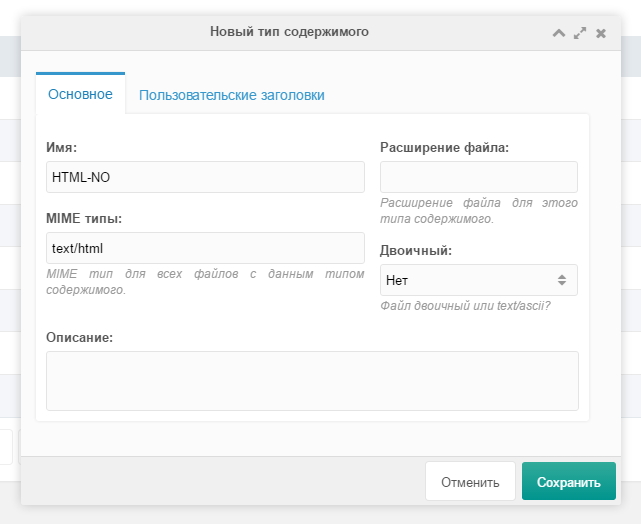Viewport: 641px width, 524px height.
Task: Open the Двоичный dropdown showing Нет
Action: 479,280
